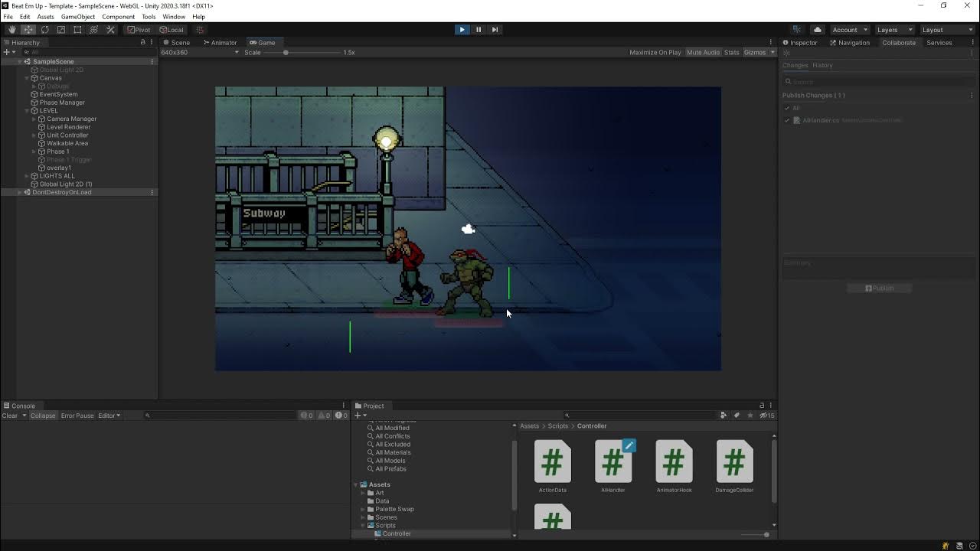Click the Step frame button
980x551 pixels.
point(495,30)
